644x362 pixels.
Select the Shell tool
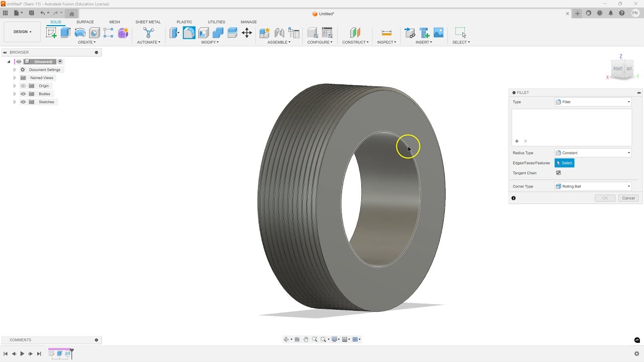click(203, 33)
